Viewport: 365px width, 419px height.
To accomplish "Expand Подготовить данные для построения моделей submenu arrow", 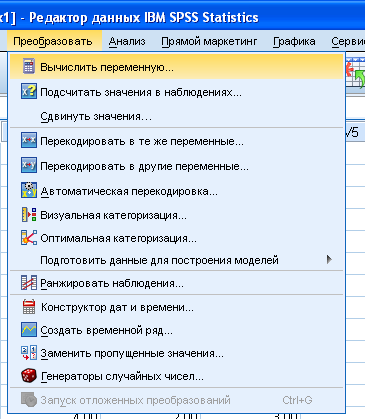I will click(329, 259).
